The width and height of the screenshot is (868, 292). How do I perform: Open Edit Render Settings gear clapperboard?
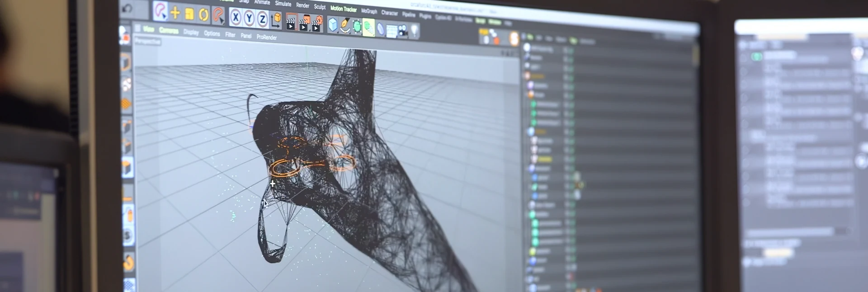[x=317, y=24]
